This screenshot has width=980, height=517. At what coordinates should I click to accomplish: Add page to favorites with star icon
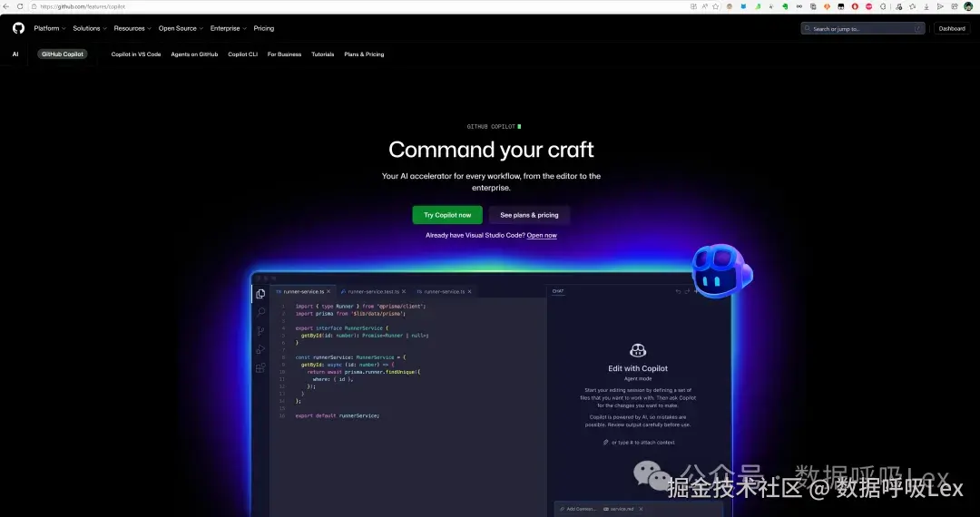(716, 6)
